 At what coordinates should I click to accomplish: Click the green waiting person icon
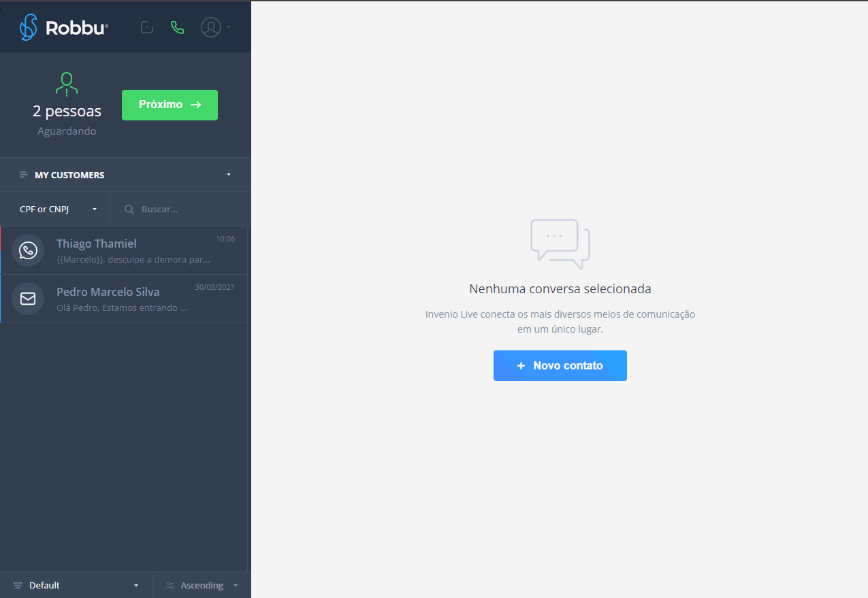click(x=66, y=84)
